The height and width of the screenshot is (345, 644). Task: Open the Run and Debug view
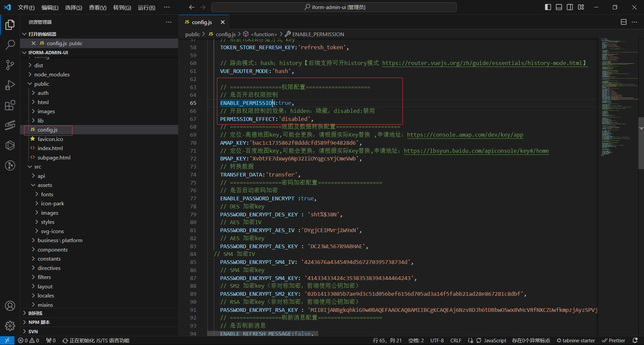click(x=10, y=85)
